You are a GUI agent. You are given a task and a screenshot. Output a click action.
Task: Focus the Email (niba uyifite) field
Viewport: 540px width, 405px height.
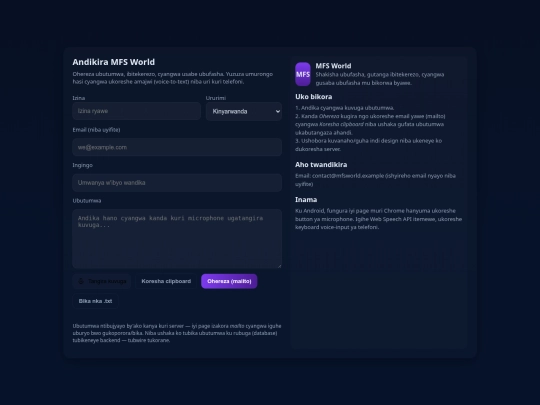point(177,147)
